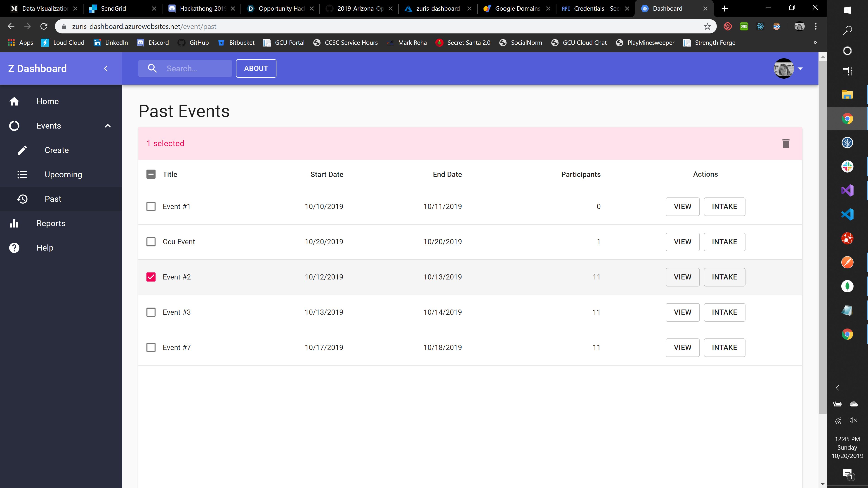
Task: Switch to the SendGrid browser tab
Action: 113,8
